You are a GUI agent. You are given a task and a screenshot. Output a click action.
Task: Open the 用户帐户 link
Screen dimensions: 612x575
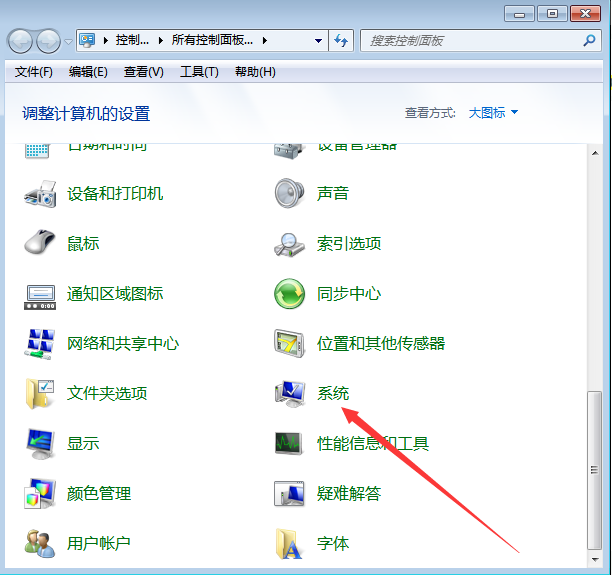point(98,543)
